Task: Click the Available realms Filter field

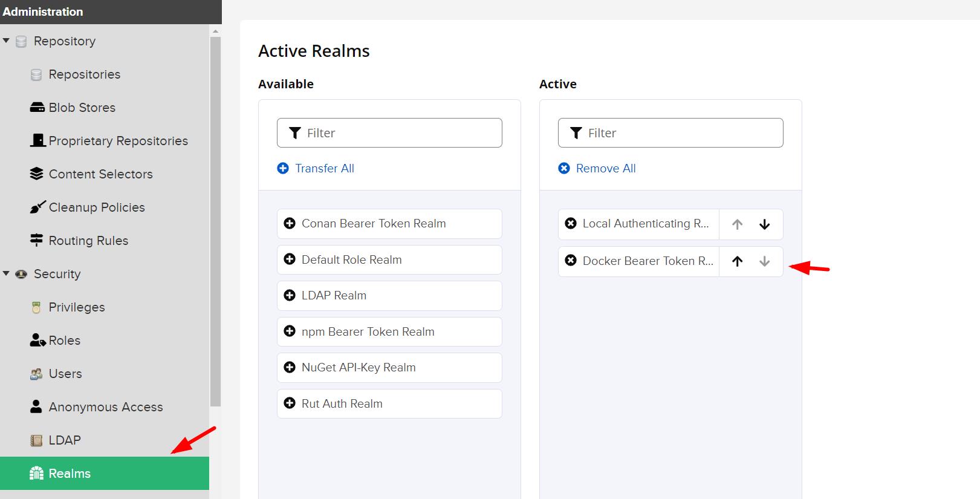Action: (389, 132)
